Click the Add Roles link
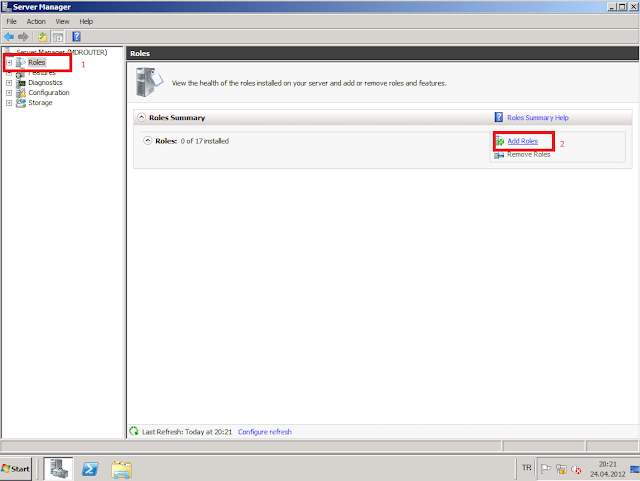640x481 pixels. (522, 141)
